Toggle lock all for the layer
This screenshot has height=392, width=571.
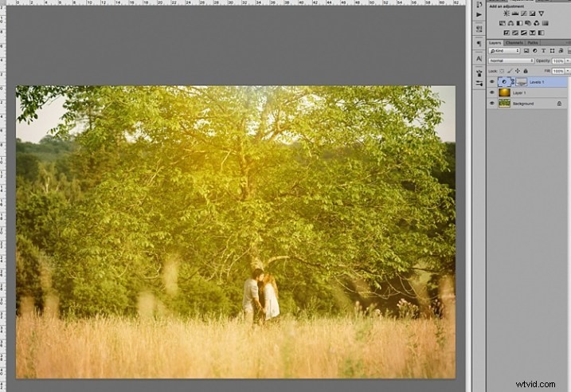point(526,71)
